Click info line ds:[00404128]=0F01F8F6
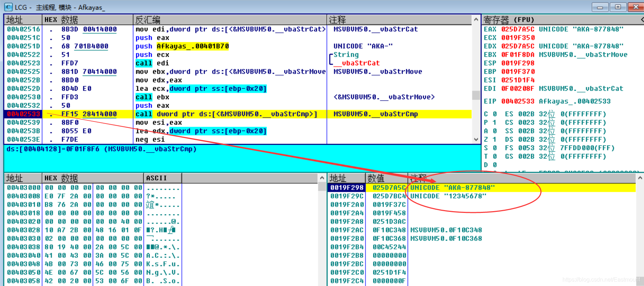 [x=102, y=149]
